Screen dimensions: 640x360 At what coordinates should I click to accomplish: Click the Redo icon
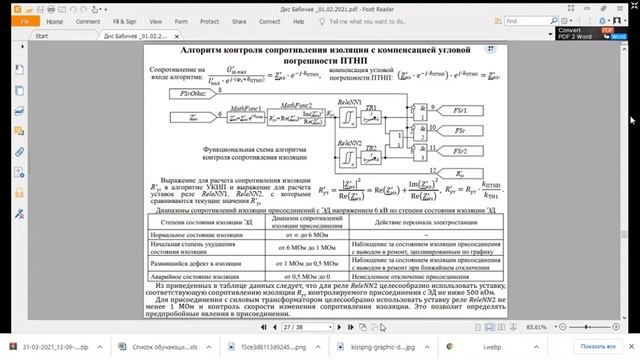click(x=83, y=9)
